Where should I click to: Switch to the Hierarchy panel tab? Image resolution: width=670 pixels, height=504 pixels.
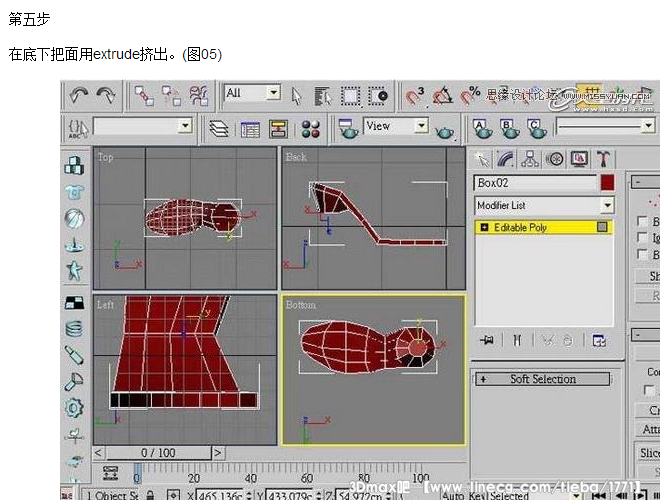(530, 159)
